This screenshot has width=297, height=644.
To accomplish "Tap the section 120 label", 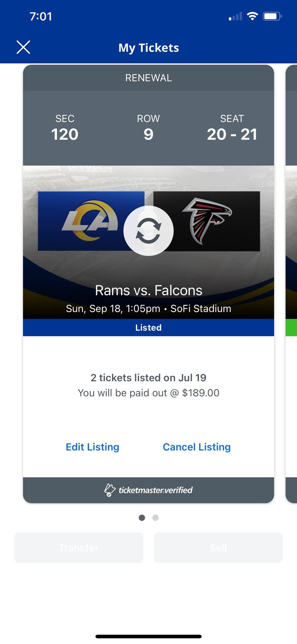I will pyautogui.click(x=65, y=134).
